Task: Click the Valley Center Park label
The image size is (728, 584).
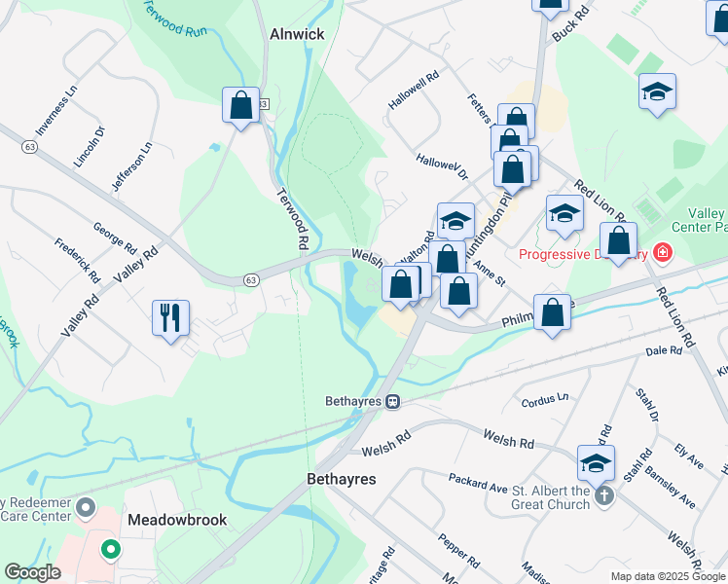Action: [699, 220]
